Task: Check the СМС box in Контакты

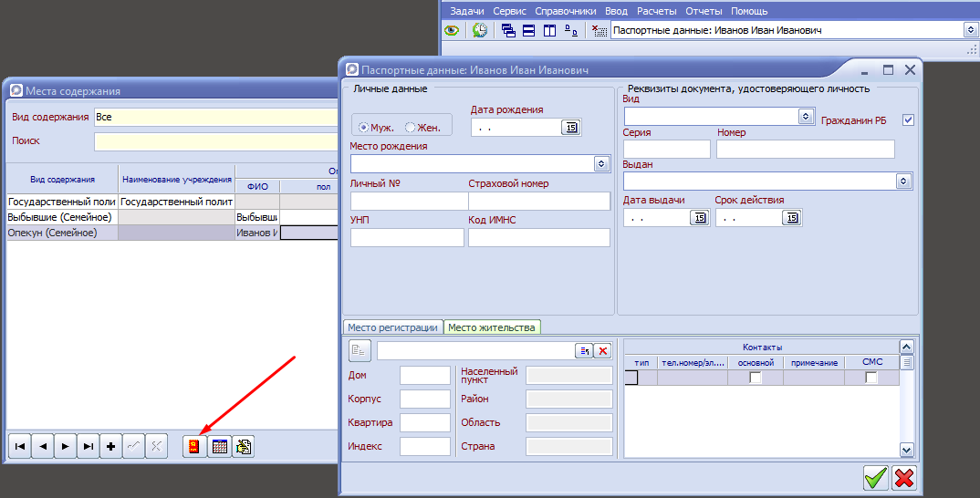Action: pyautogui.click(x=871, y=378)
